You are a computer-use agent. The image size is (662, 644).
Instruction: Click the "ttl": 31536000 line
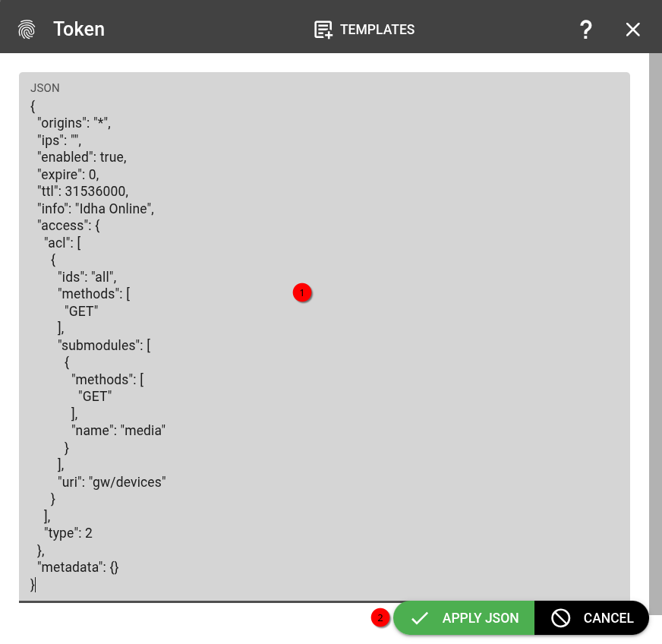point(82,191)
